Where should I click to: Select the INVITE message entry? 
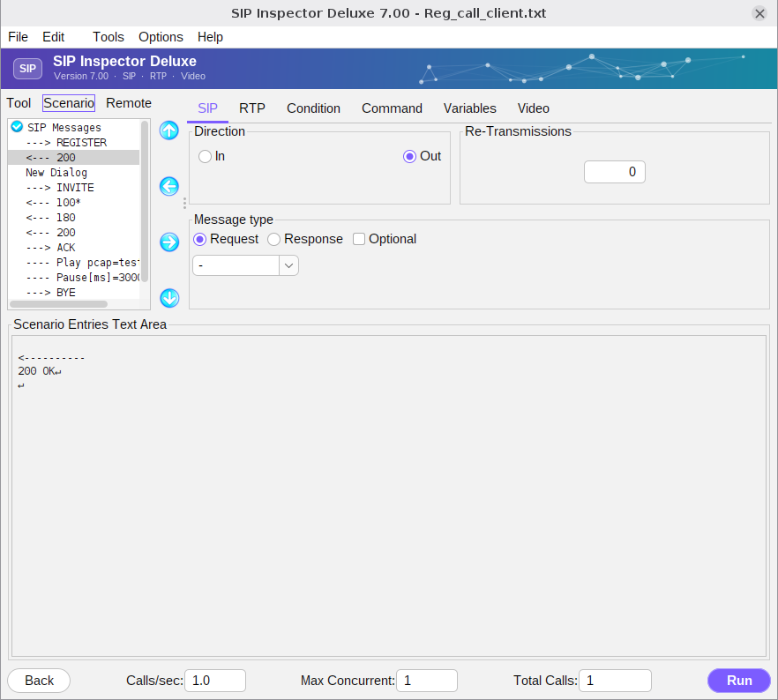74,188
